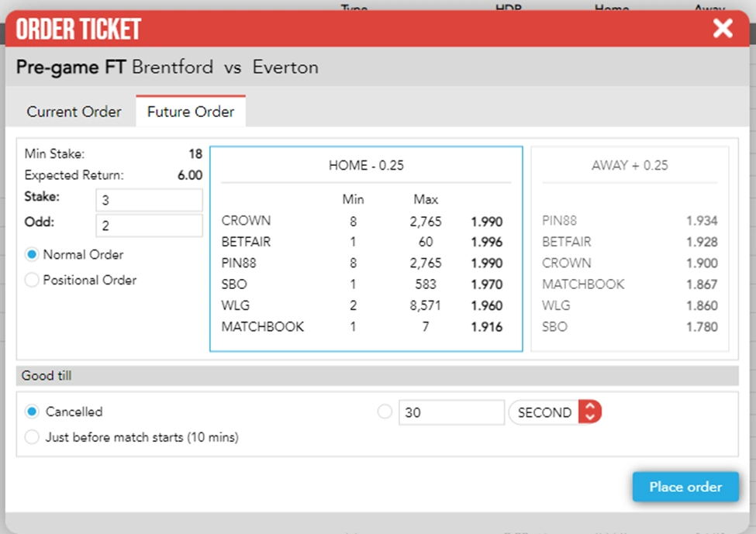The image size is (756, 534).
Task: Click the Good till duration value field
Action: (451, 412)
